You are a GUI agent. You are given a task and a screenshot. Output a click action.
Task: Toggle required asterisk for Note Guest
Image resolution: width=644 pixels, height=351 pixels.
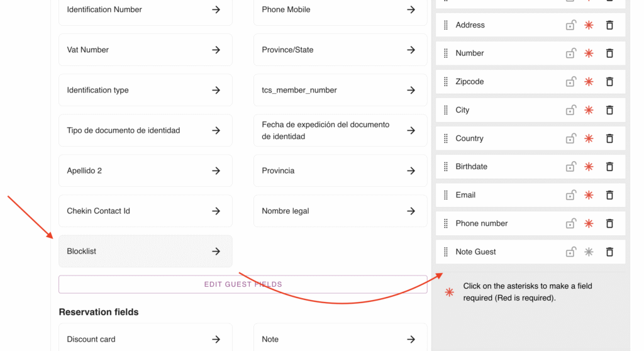[x=589, y=252]
